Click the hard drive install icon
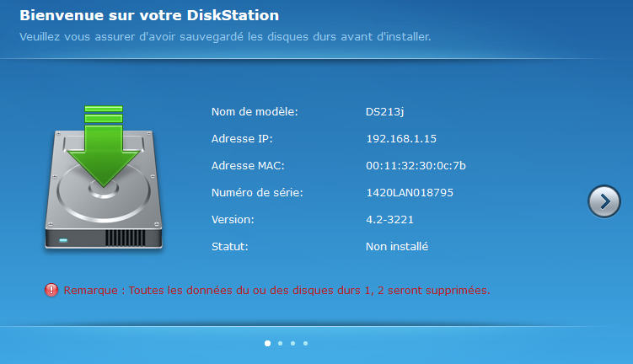The width and height of the screenshot is (633, 364). 104,177
